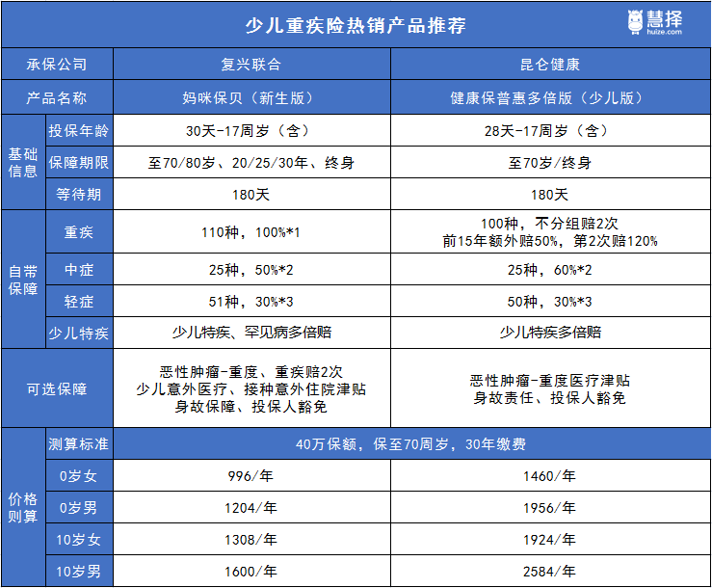Select product name 妈咪保贝（新生版）
Image resolution: width=712 pixels, height=588 pixels.
[251, 98]
